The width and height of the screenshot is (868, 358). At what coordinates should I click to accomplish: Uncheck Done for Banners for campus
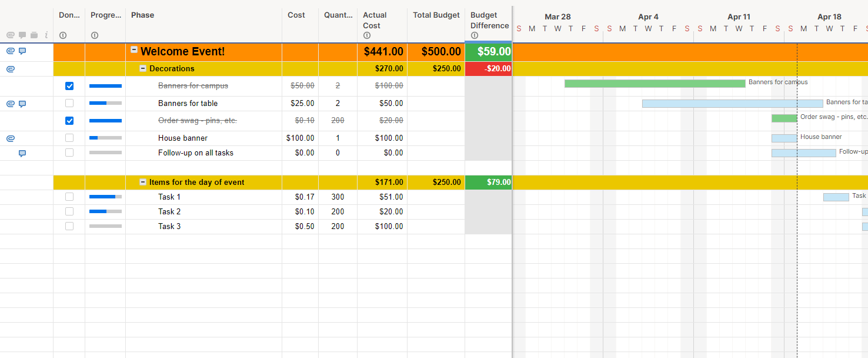[69, 86]
